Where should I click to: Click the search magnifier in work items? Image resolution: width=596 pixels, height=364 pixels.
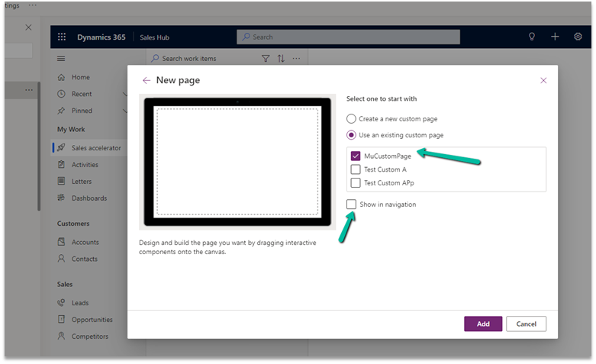click(x=155, y=59)
